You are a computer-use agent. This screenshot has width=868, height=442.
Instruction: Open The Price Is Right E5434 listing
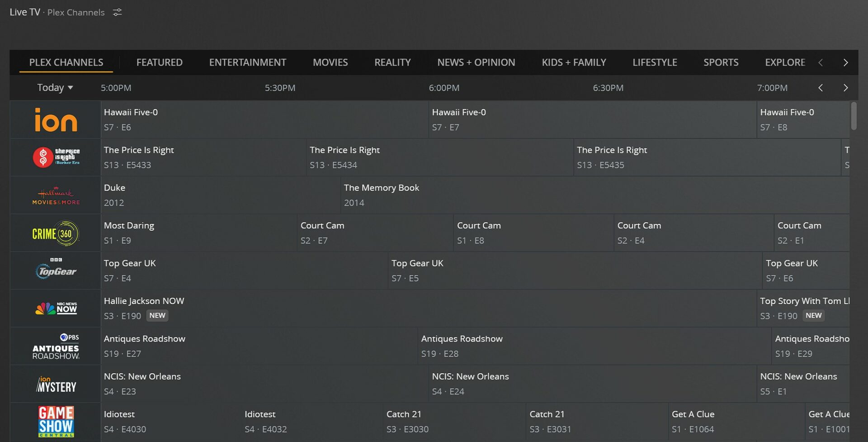point(440,157)
